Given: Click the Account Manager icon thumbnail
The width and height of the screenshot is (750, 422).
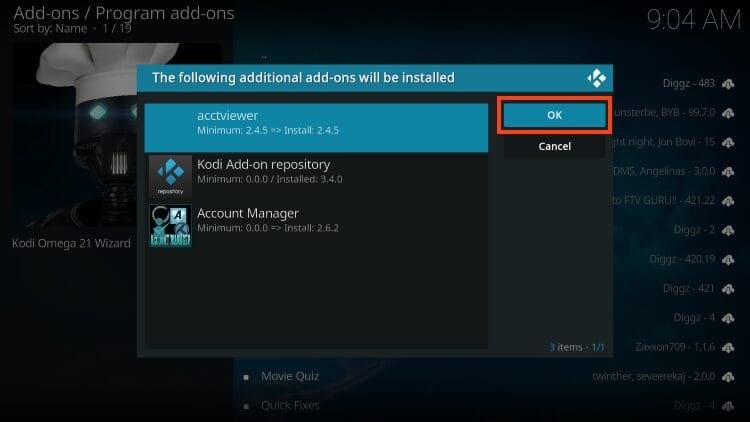Looking at the screenshot, I should click(x=170, y=225).
